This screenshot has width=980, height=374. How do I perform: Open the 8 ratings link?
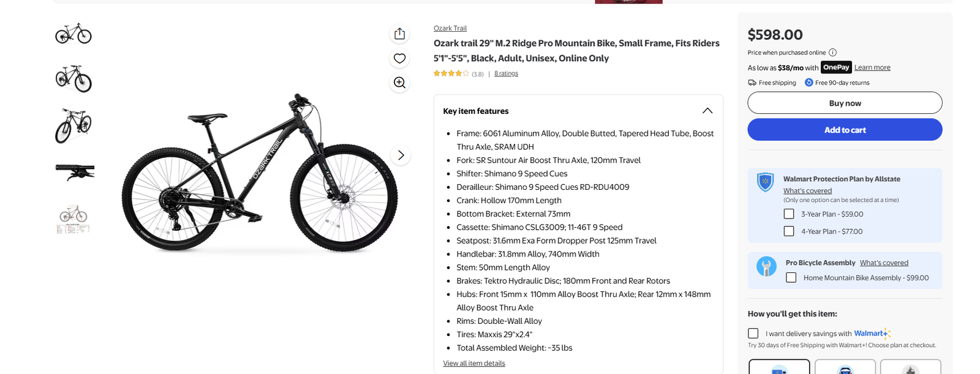(x=506, y=73)
